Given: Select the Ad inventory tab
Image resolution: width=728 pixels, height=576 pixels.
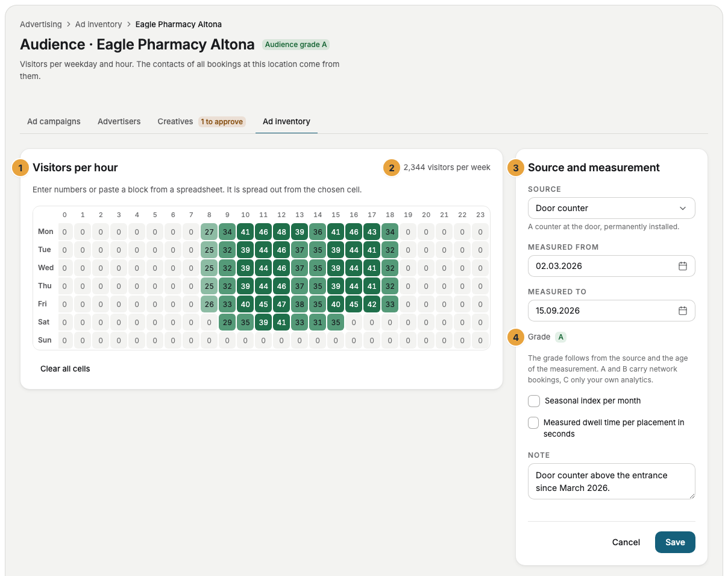Looking at the screenshot, I should pyautogui.click(x=286, y=121).
